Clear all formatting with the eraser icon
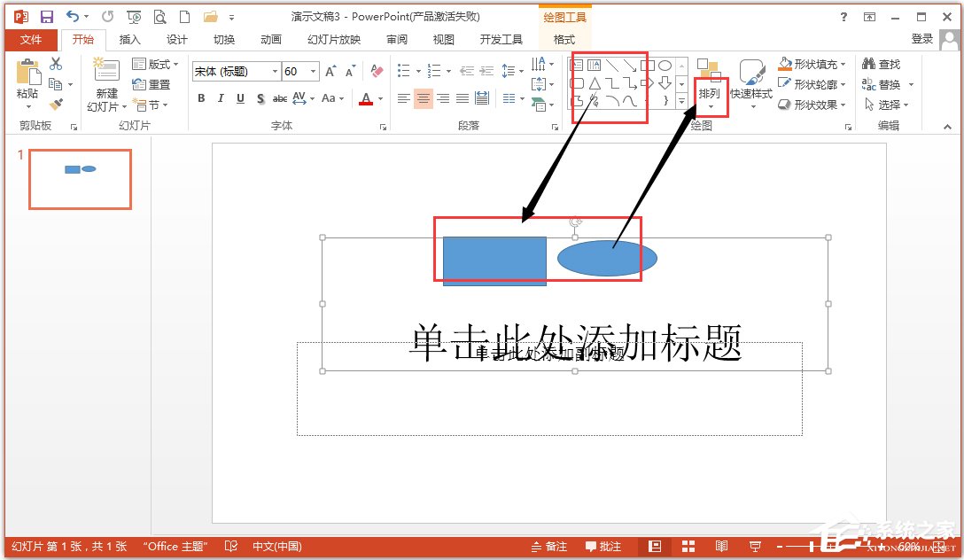This screenshot has width=964, height=560. point(377,71)
